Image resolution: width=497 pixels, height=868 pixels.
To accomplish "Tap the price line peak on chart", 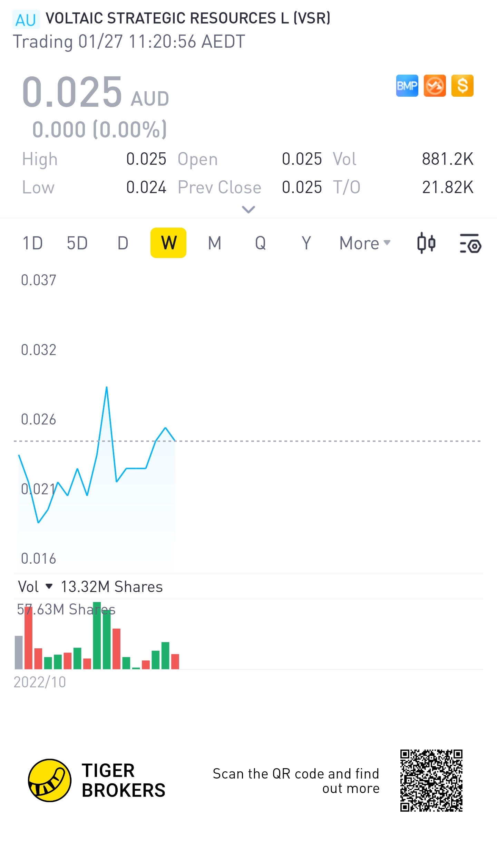I will (x=107, y=388).
